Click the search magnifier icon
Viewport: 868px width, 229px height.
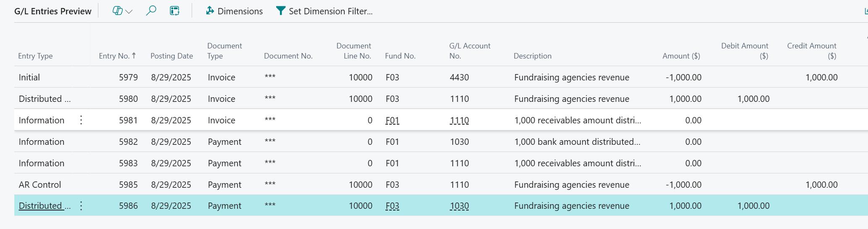[x=151, y=11]
